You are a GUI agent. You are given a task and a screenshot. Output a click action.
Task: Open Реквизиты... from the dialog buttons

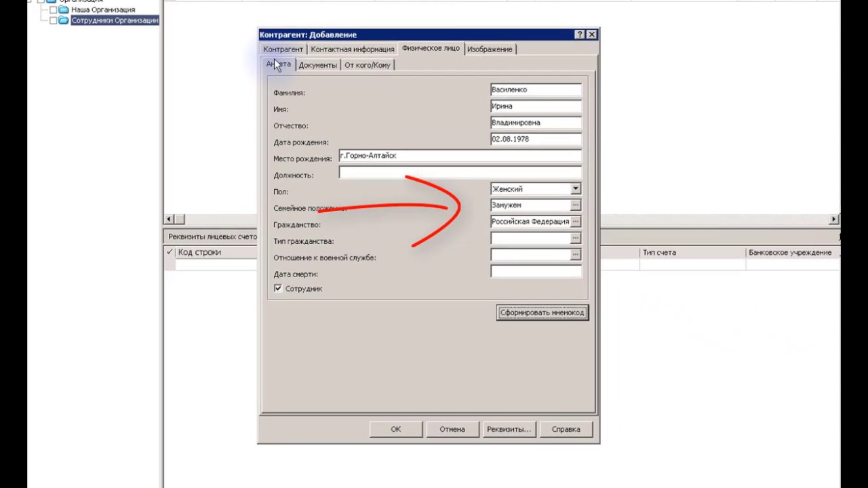pyautogui.click(x=509, y=429)
